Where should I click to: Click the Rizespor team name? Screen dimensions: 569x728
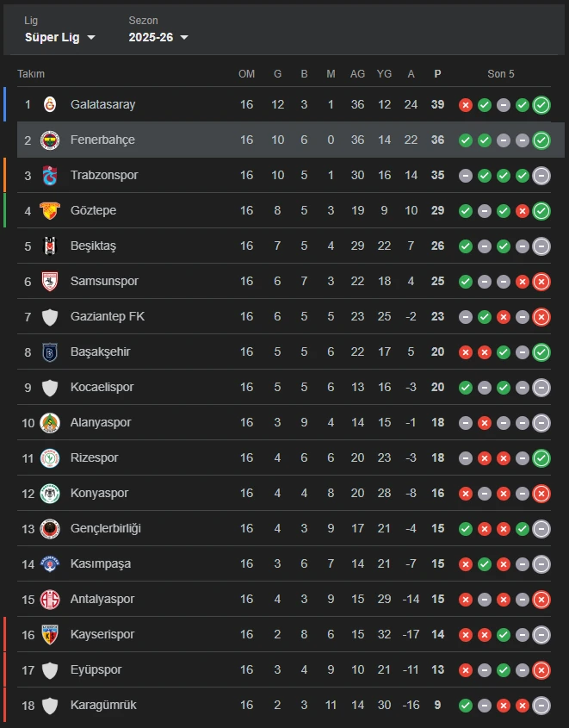95,457
